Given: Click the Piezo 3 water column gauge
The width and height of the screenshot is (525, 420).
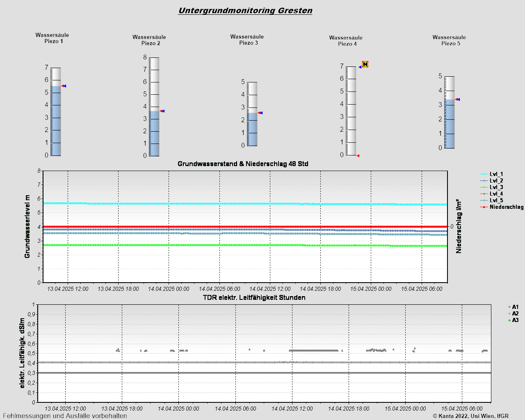Looking at the screenshot, I should click(x=252, y=114).
